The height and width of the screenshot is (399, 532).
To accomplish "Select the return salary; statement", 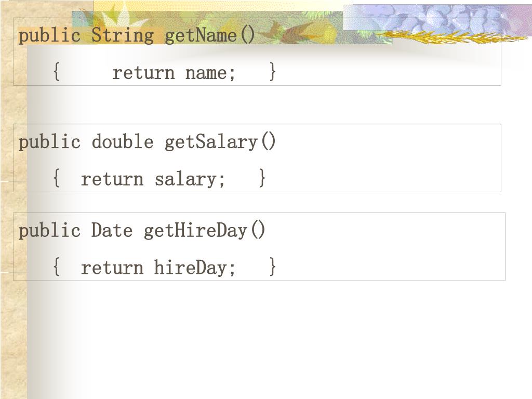I will click(153, 179).
